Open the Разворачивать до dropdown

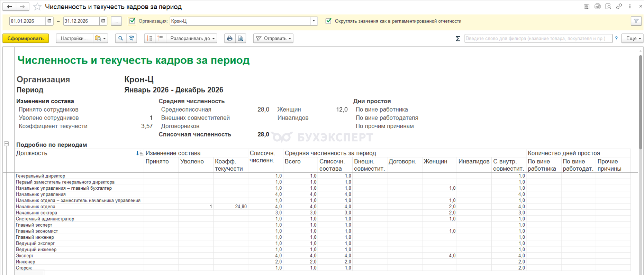[x=192, y=38]
